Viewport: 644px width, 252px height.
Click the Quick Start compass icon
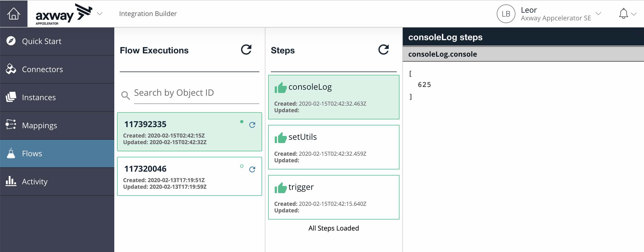click(11, 41)
